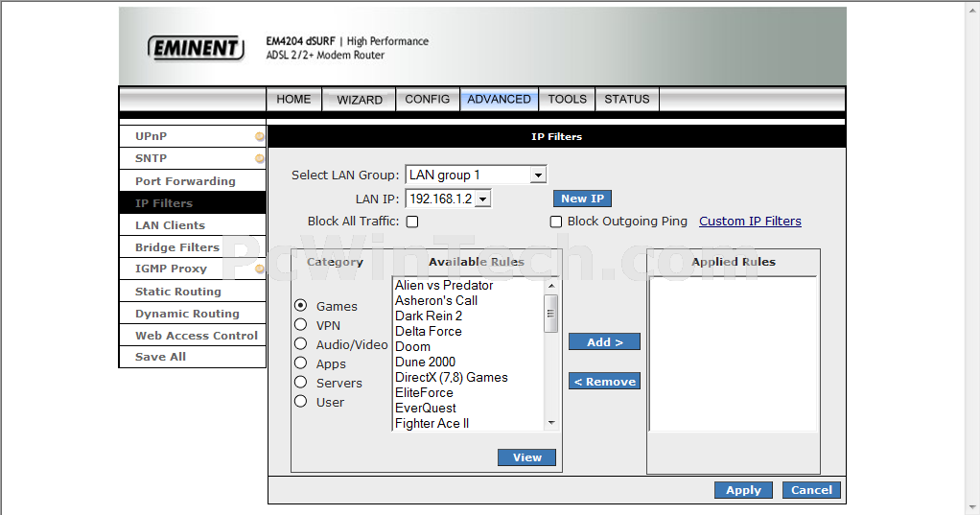980x515 pixels.
Task: Open the LAN IP dropdown
Action: pos(449,199)
